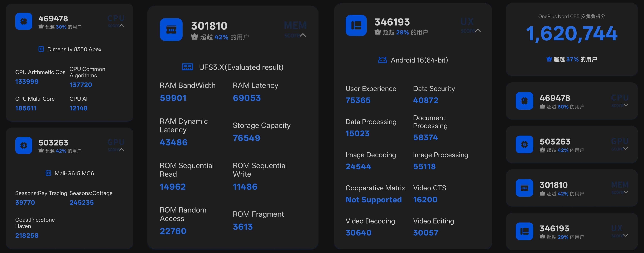
Task: Expand the collapsed GPU score row's down chevron
Action: point(626,149)
